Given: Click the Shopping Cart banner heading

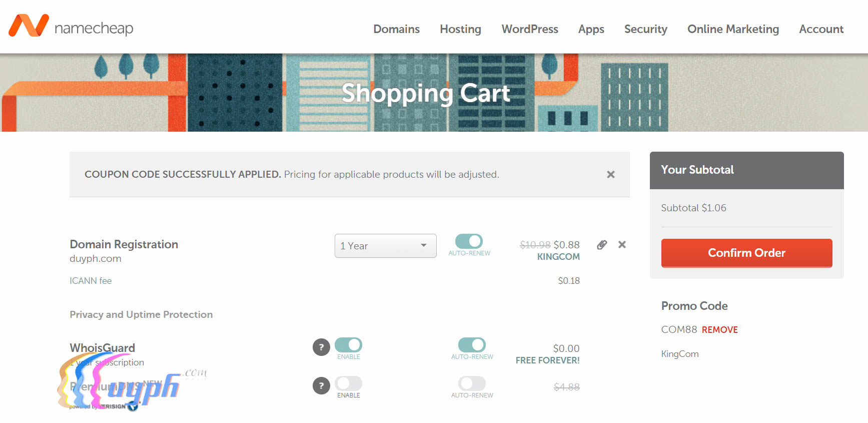Looking at the screenshot, I should [x=426, y=93].
